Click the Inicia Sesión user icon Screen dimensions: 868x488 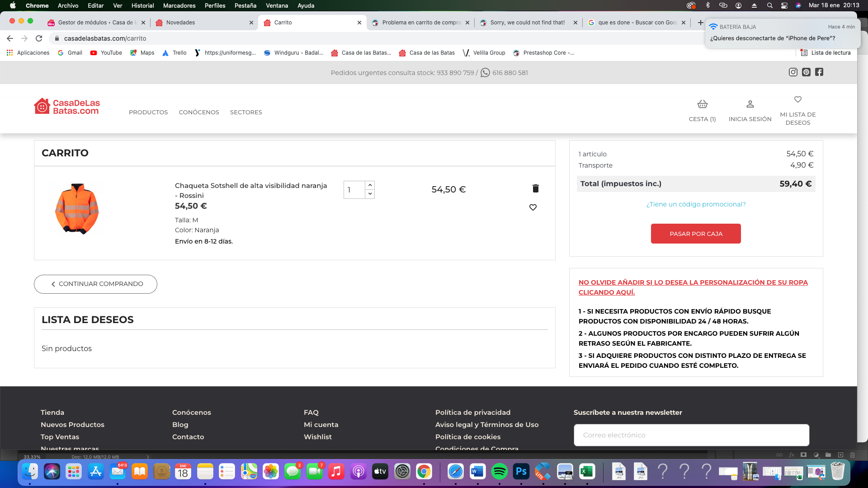pyautogui.click(x=750, y=104)
